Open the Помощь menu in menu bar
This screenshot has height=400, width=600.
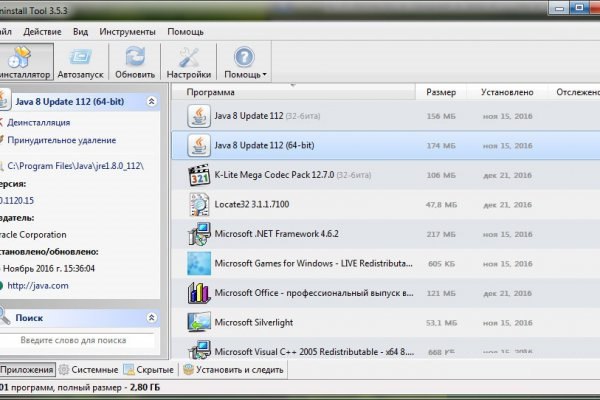tap(185, 32)
